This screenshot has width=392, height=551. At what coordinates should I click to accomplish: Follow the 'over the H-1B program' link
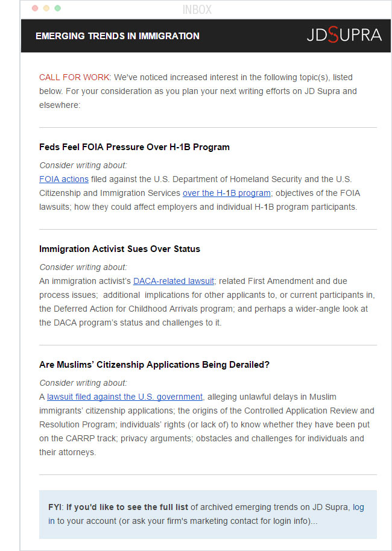coord(227,193)
